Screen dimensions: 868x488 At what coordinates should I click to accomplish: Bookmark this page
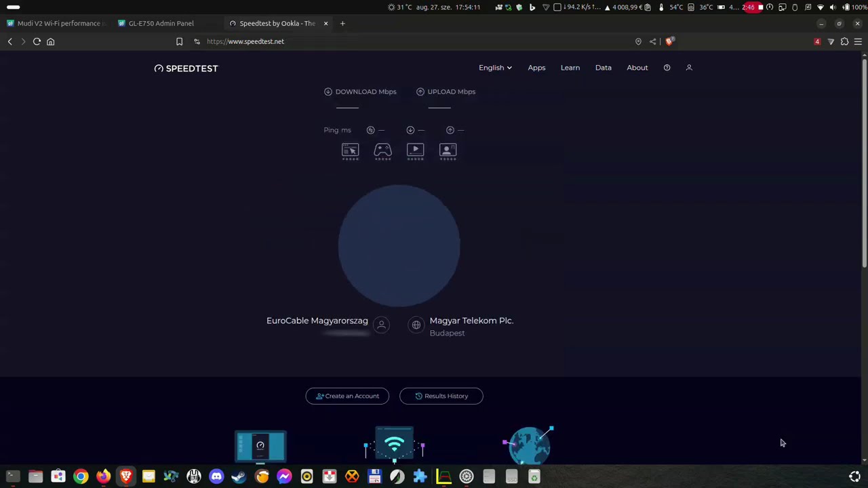[179, 41]
